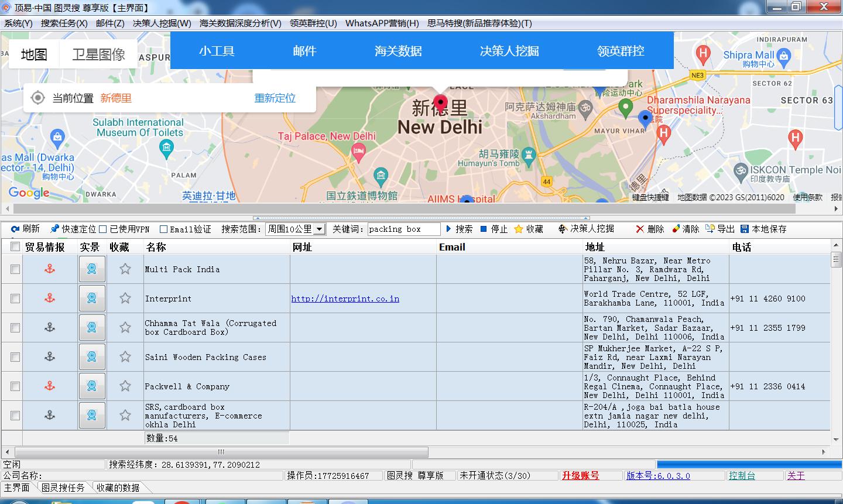Start search with the 搜索 play icon

pyautogui.click(x=450, y=229)
